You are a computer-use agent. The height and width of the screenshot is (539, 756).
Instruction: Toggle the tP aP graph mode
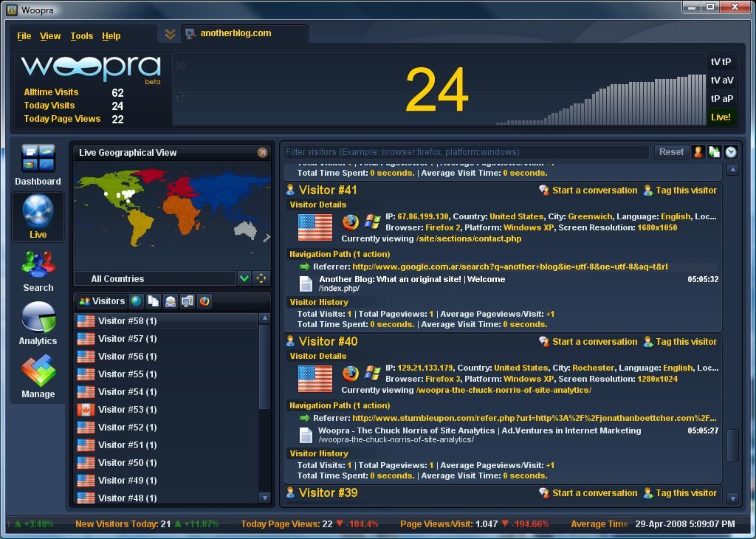coord(721,98)
